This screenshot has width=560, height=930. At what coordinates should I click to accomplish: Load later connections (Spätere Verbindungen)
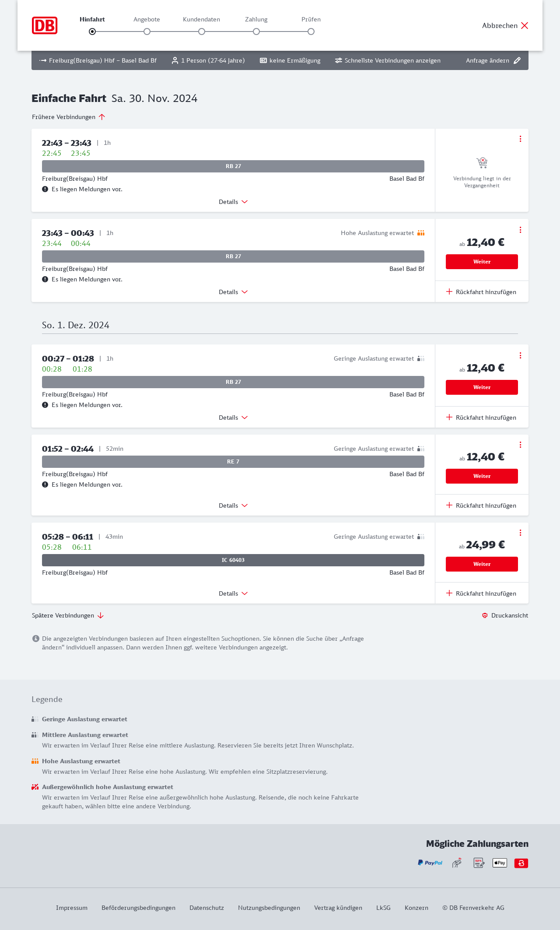[x=68, y=615]
